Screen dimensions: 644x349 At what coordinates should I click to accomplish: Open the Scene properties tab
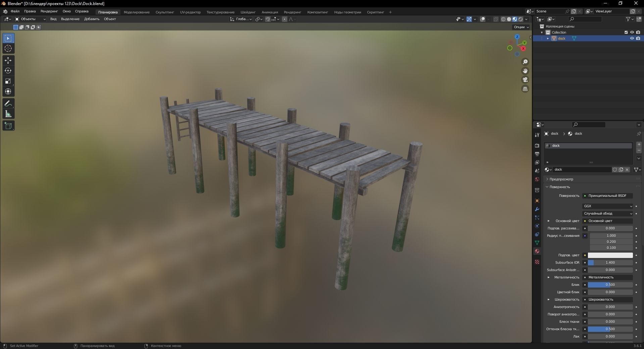tap(537, 171)
